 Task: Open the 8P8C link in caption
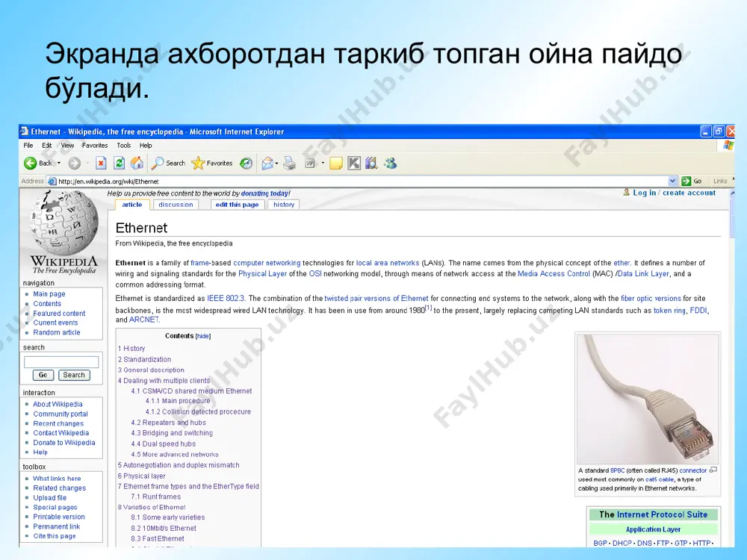click(617, 470)
